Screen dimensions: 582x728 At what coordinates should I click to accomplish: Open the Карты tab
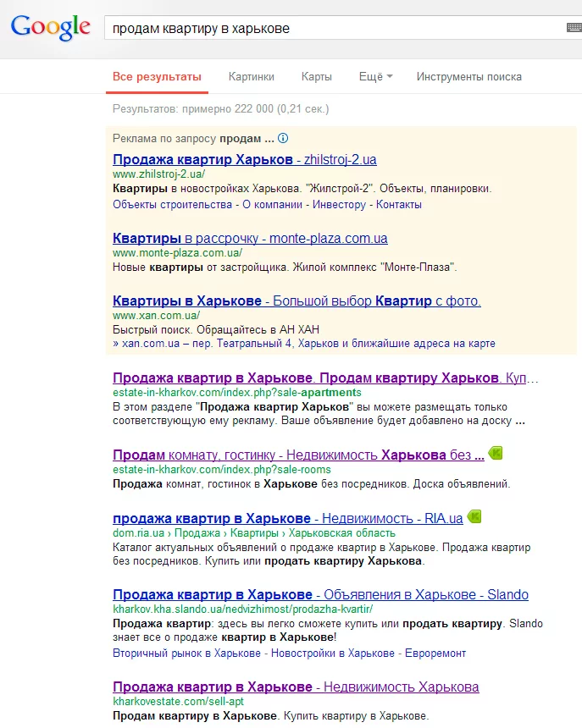(x=317, y=76)
